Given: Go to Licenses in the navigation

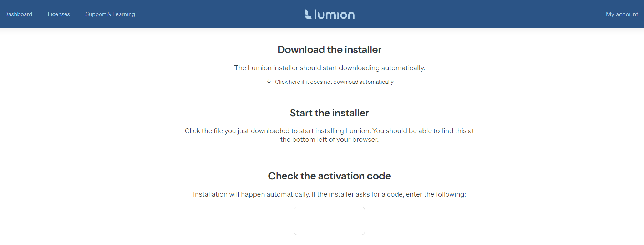Looking at the screenshot, I should tap(59, 14).
